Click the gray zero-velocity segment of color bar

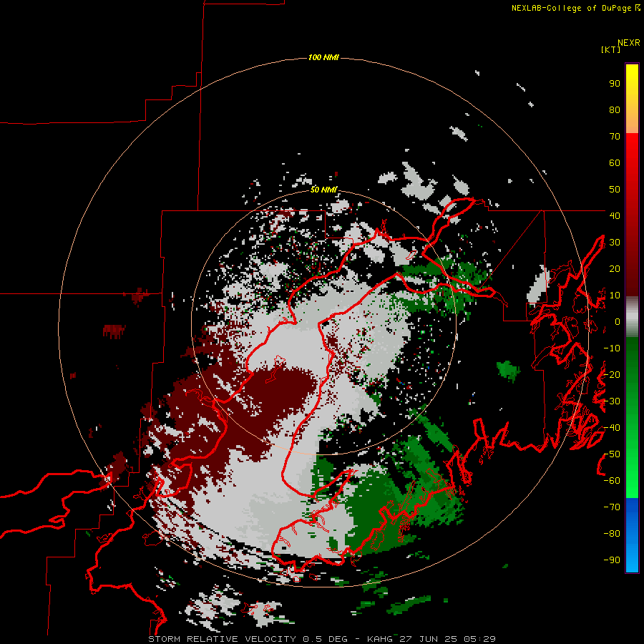click(632, 317)
